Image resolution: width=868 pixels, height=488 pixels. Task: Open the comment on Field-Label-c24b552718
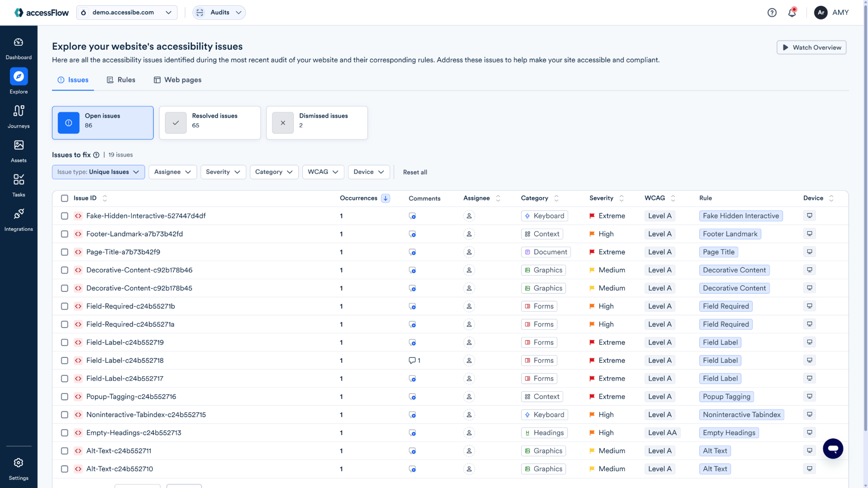click(414, 360)
